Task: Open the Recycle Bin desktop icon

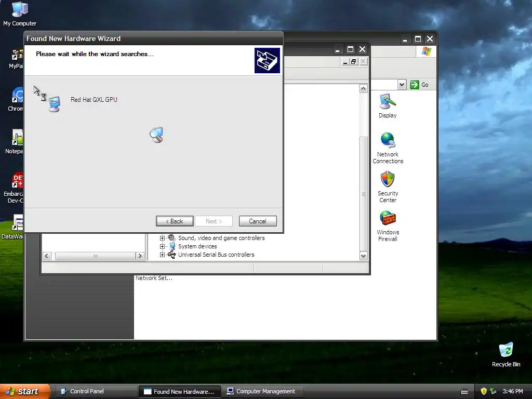Action: point(506,355)
